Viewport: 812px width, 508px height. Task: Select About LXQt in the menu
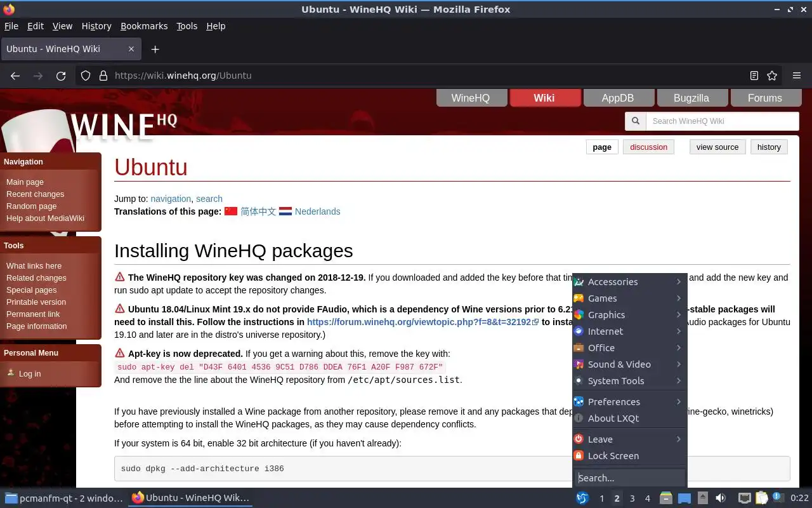click(629, 418)
